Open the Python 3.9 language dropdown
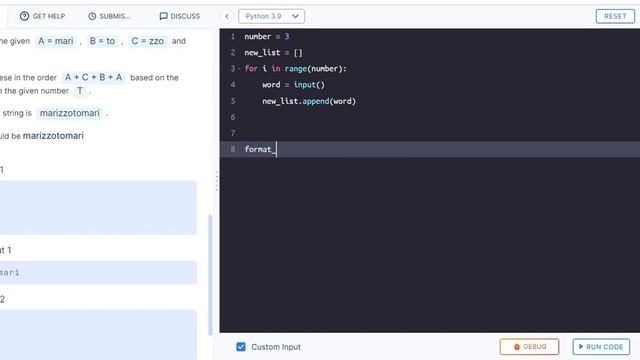 tap(271, 16)
